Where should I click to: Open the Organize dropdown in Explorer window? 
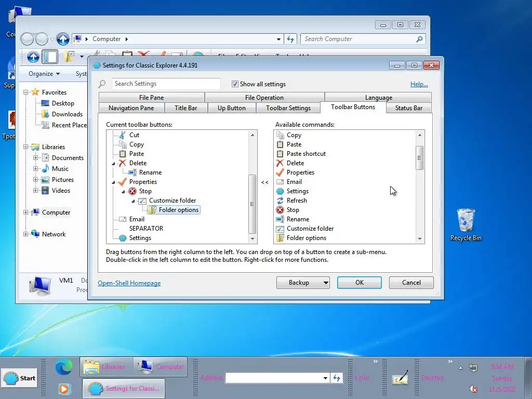point(44,74)
